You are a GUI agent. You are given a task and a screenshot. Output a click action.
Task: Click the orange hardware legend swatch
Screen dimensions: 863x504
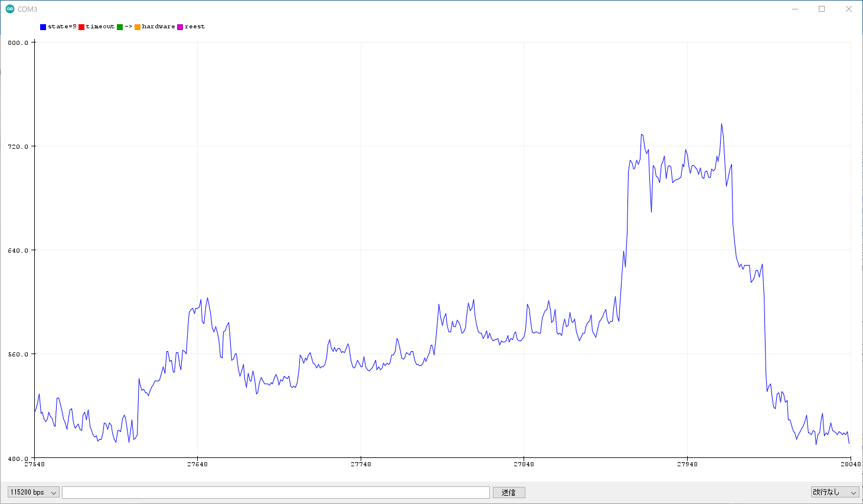138,27
